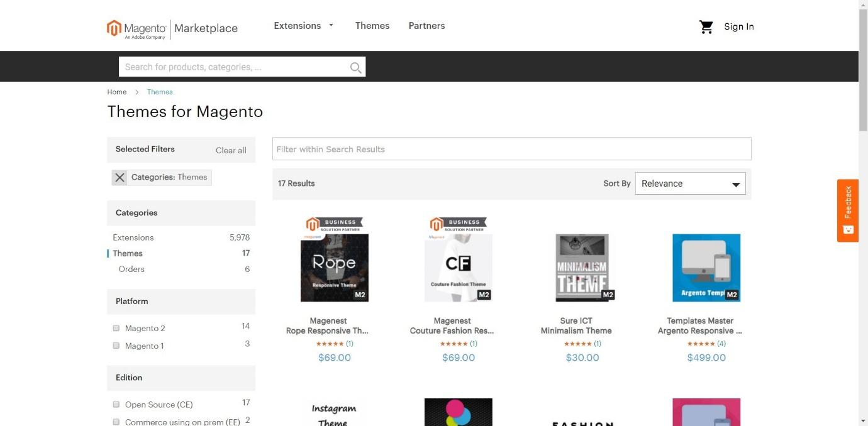Click the page vertical scrollbar

pos(863,70)
